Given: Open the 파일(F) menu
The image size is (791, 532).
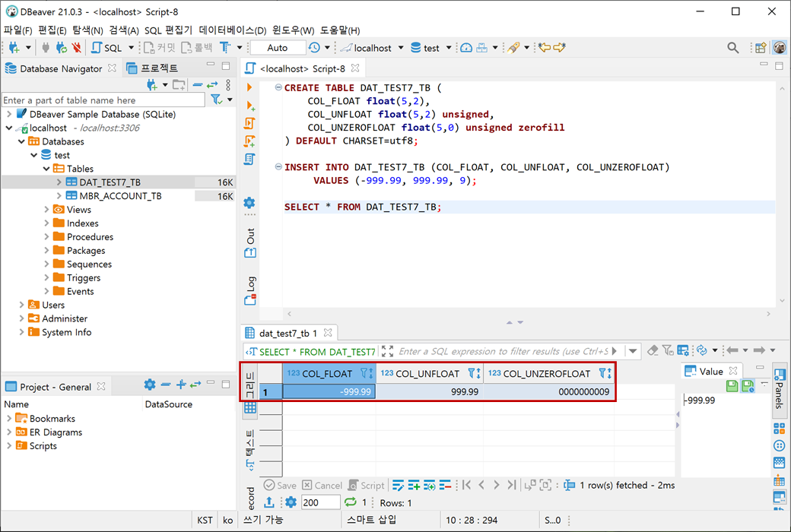Looking at the screenshot, I should tap(17, 30).
